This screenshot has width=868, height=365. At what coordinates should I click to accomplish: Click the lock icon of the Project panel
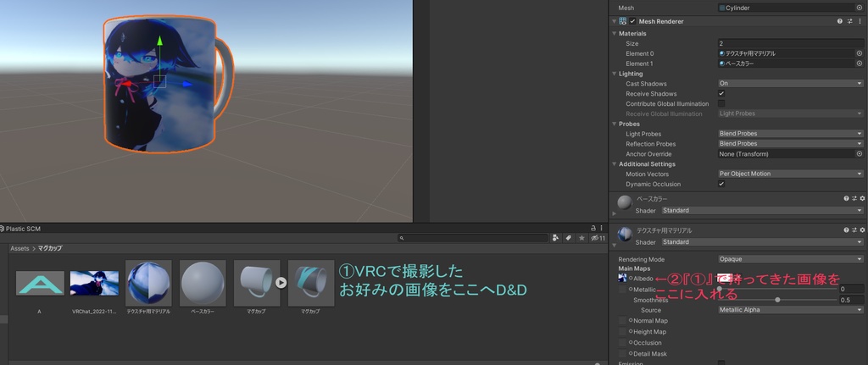point(593,228)
